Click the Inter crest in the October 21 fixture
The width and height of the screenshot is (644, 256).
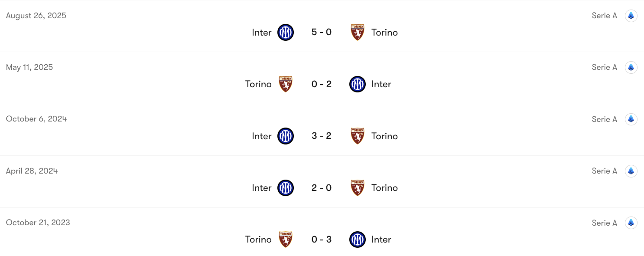point(358,239)
